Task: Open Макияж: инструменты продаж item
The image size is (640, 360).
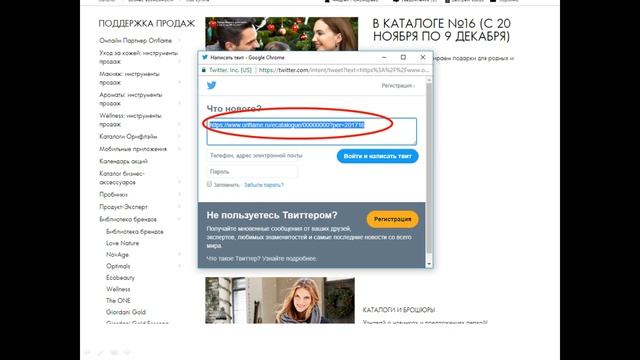Action: [x=129, y=78]
